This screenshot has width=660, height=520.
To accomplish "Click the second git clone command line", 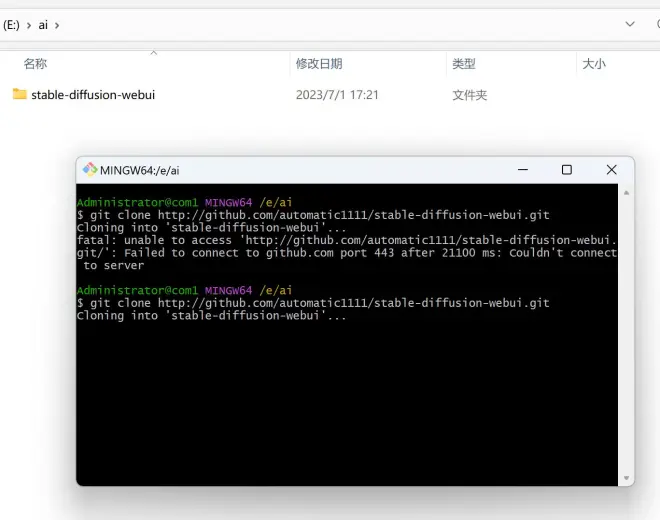I will 313,303.
